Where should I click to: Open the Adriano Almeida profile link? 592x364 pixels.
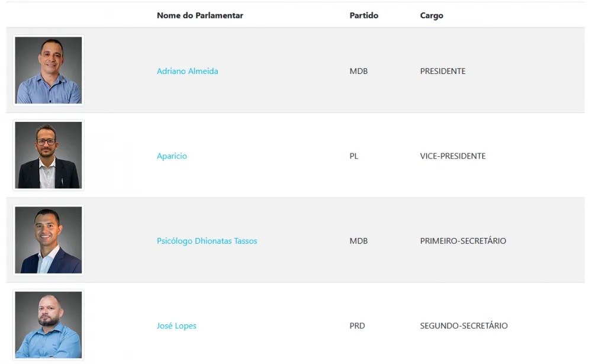click(x=187, y=71)
